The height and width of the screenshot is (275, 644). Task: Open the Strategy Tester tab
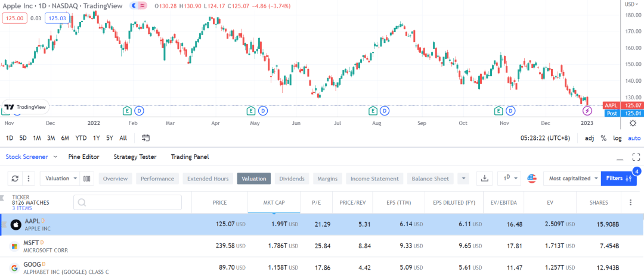(137, 157)
